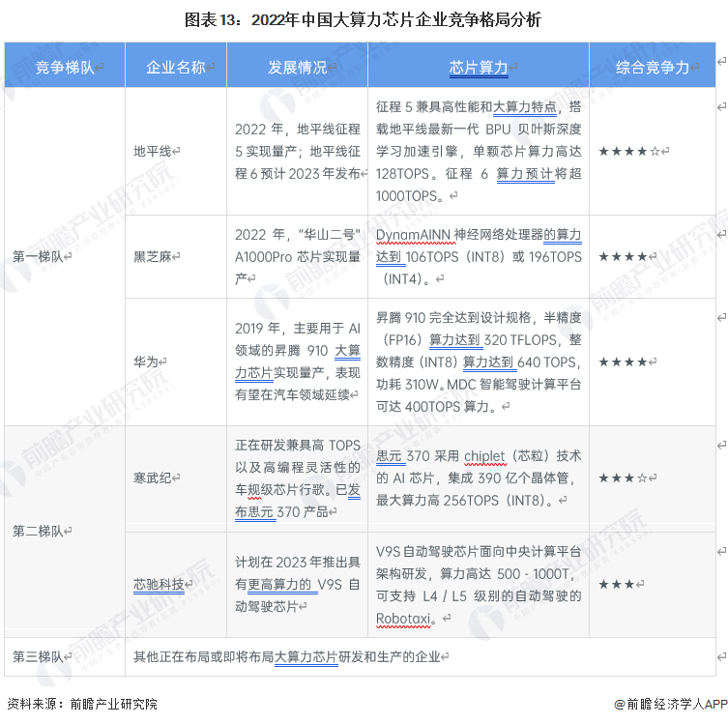This screenshot has width=728, height=724.
Task: Select the 竞争梯队 column header
Action: click(65, 68)
